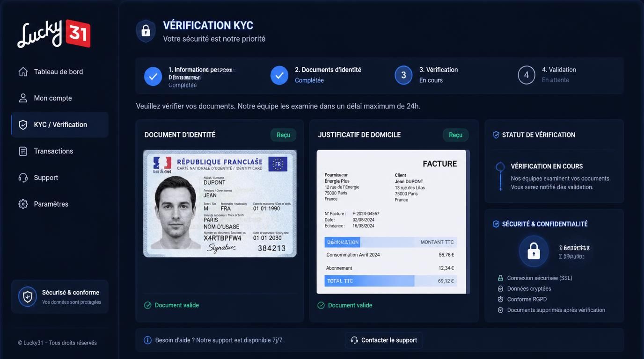Click the Conforme RGPD shield icon

500,300
